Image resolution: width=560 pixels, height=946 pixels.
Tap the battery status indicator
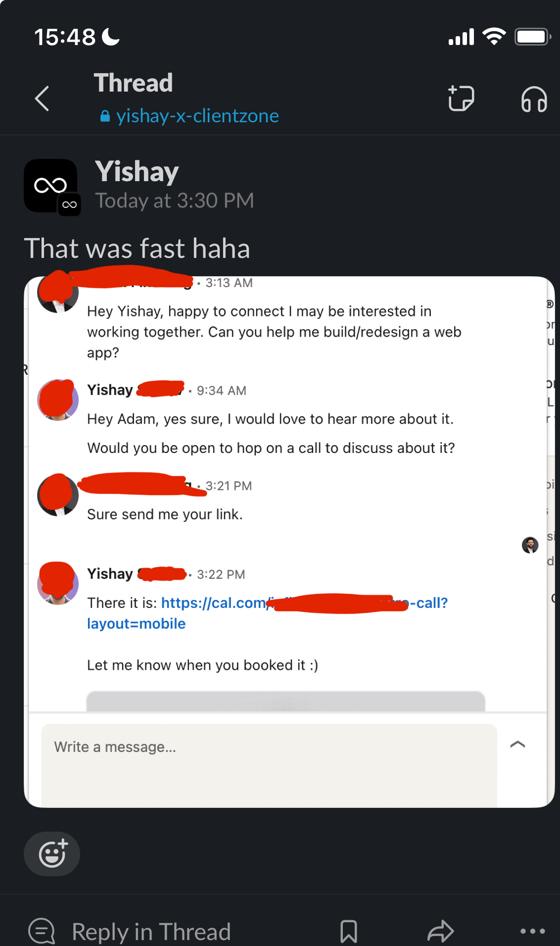pyautogui.click(x=532, y=37)
